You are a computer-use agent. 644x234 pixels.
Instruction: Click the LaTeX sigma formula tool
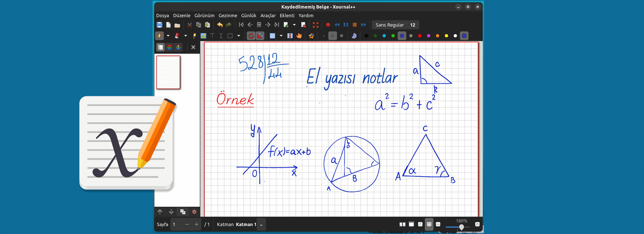coord(221,36)
